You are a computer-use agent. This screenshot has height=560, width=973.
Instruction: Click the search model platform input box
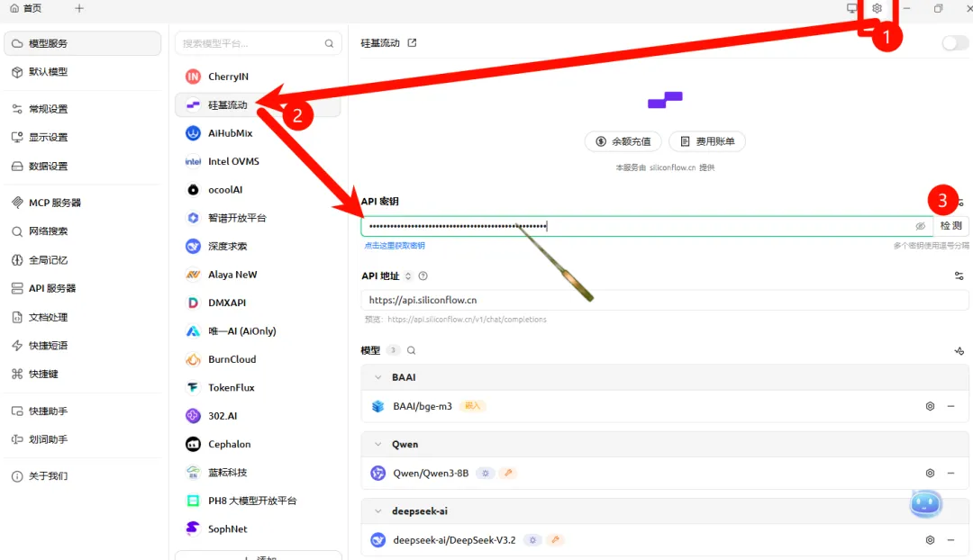(x=259, y=43)
